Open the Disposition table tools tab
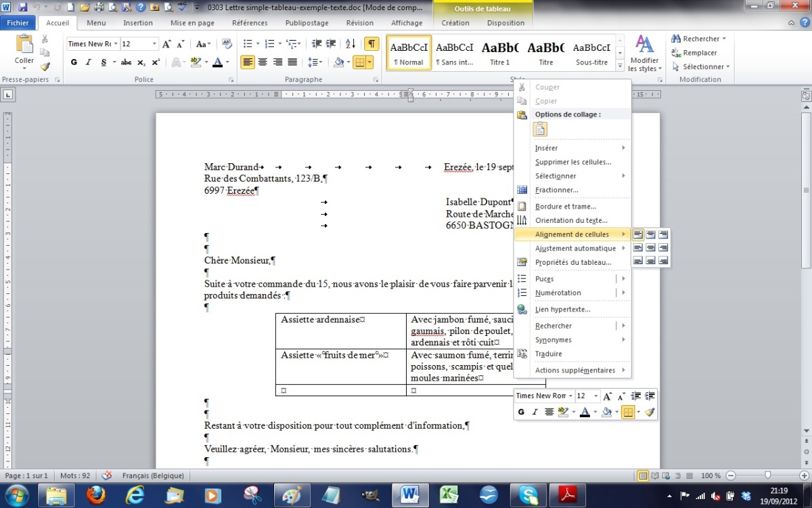 (505, 23)
